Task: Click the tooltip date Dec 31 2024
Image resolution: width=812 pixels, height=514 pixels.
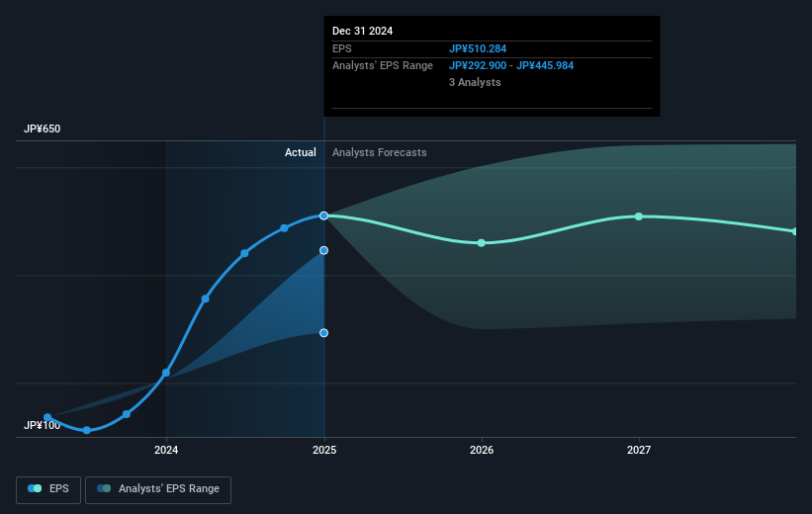Action: (x=363, y=31)
